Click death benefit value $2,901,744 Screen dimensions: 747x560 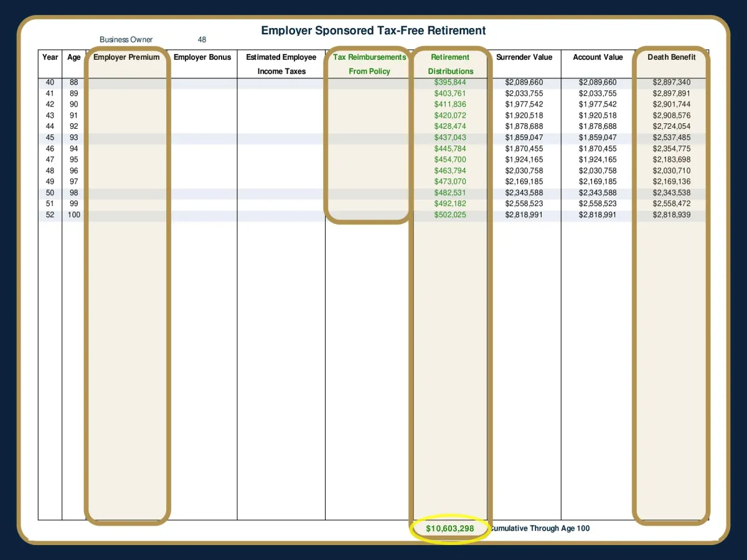point(672,105)
